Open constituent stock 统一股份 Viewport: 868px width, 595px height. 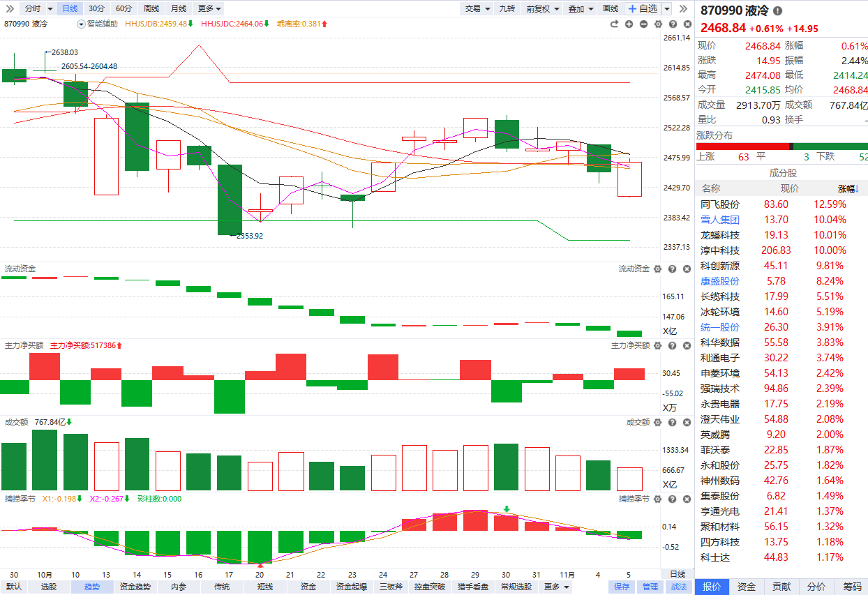point(720,327)
